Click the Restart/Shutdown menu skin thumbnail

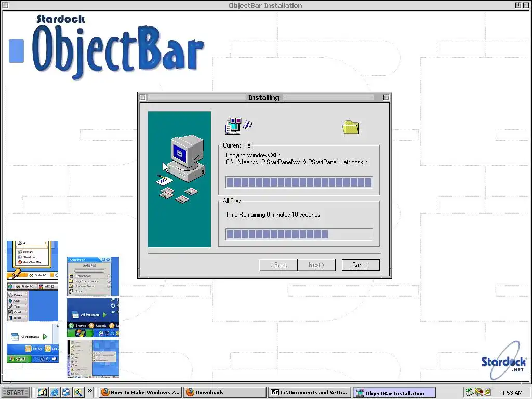click(x=32, y=260)
